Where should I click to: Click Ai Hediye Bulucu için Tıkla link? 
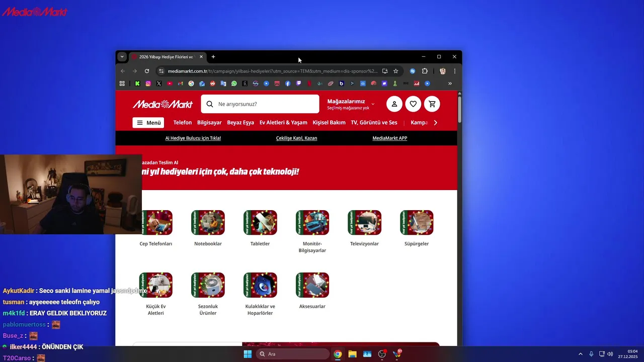pyautogui.click(x=193, y=138)
